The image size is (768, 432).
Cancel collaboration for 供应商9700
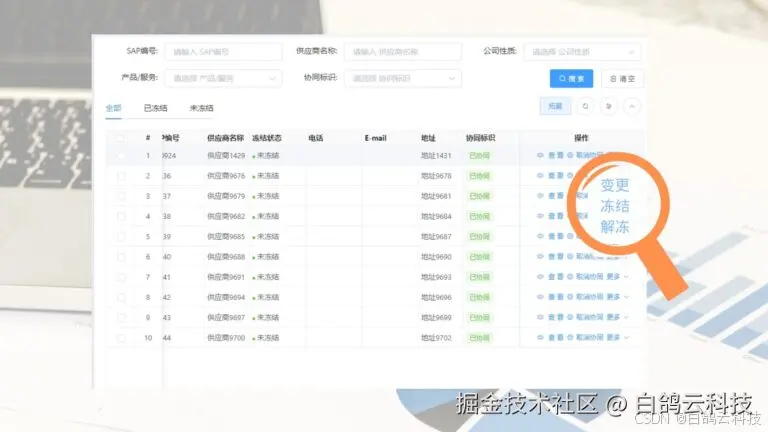pyautogui.click(x=585, y=337)
